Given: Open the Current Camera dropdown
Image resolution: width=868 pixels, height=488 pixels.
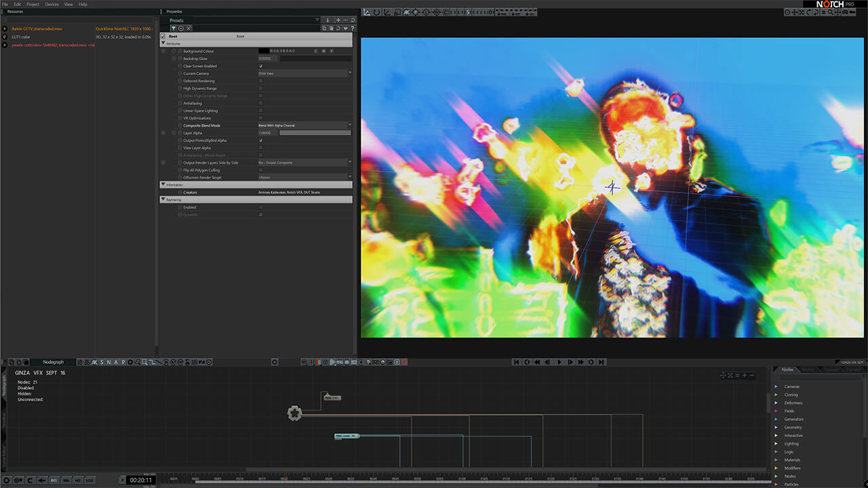Looking at the screenshot, I should [304, 73].
